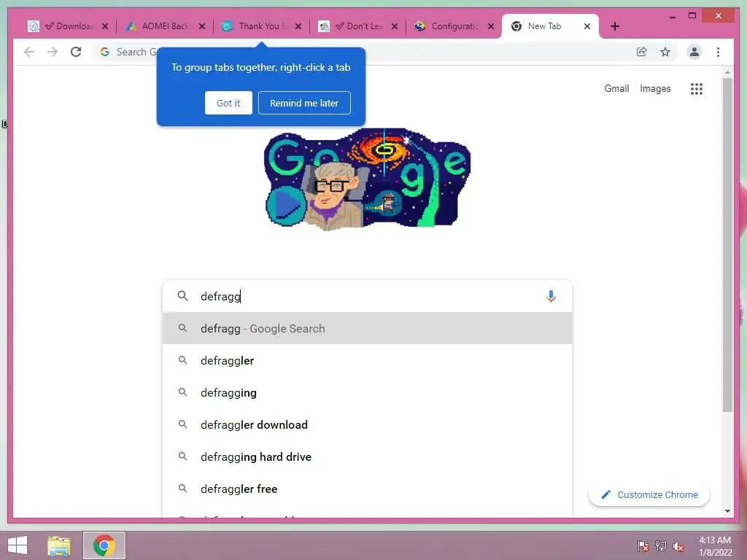Open the Chrome three-dot menu

tap(718, 52)
